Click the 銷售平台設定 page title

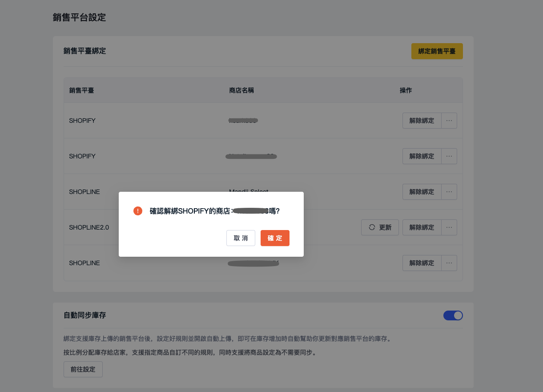pos(79,18)
